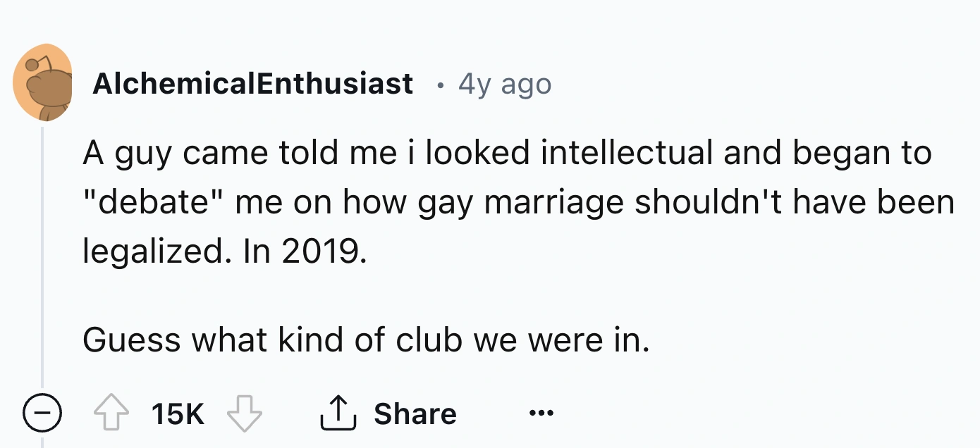Open the AlchemicalEnthusiast user profile
980x448 pixels.
pyautogui.click(x=253, y=85)
